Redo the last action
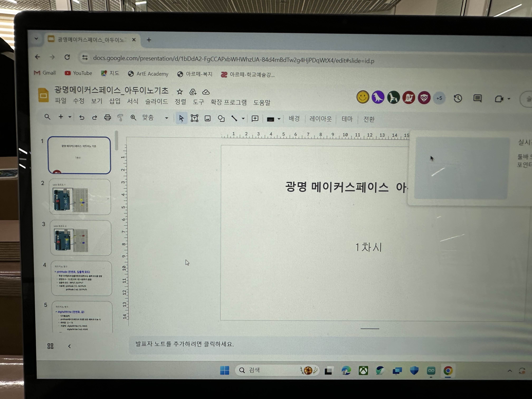Viewport: 532px width, 399px height. point(94,117)
